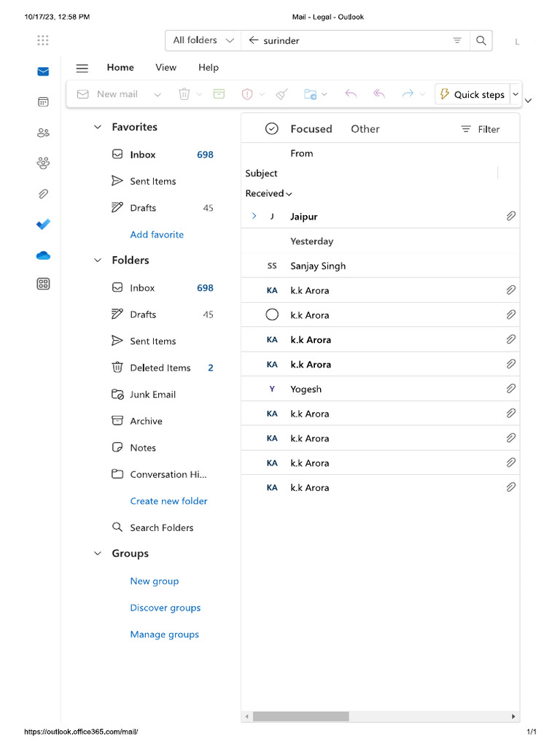560x747 pixels.
Task: Open the Help tab
Action: pos(208,68)
